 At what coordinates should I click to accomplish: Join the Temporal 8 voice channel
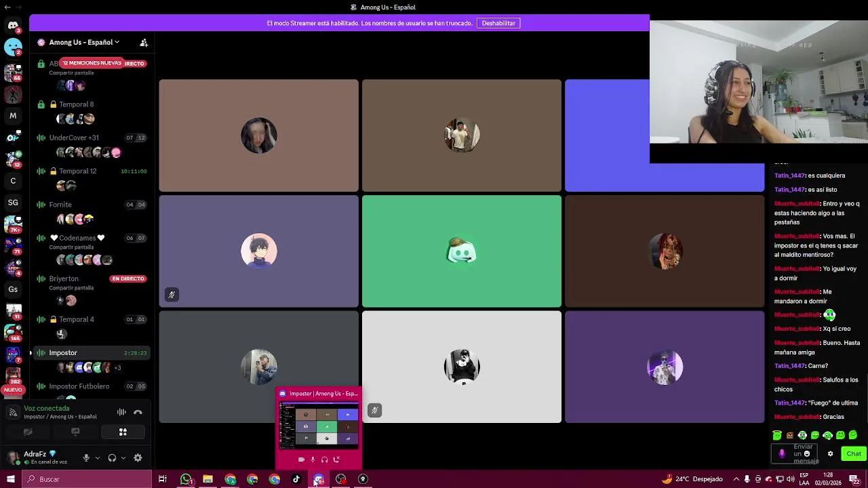click(92, 104)
